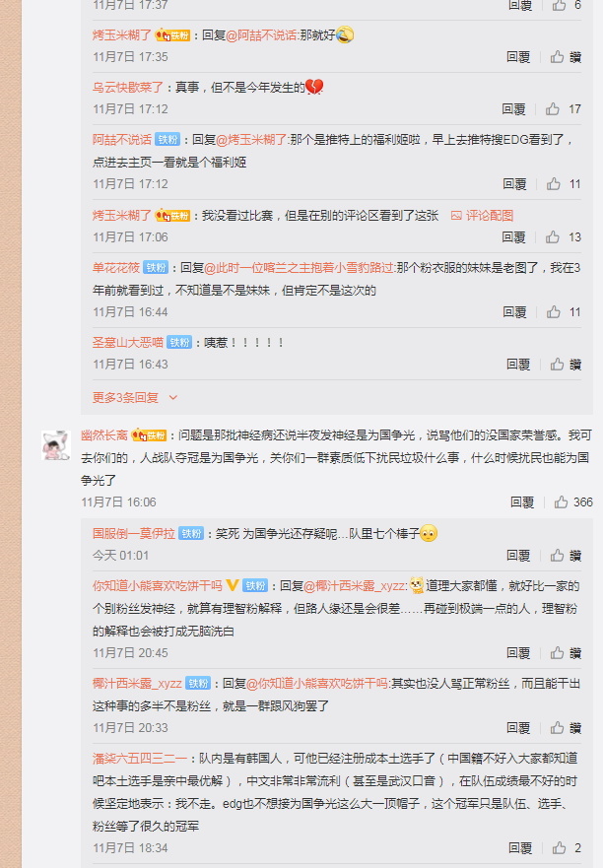Image resolution: width=603 pixels, height=868 pixels.
Task: Click thumbs-up on 圣墓山大恶喵's comment
Action: [557, 365]
